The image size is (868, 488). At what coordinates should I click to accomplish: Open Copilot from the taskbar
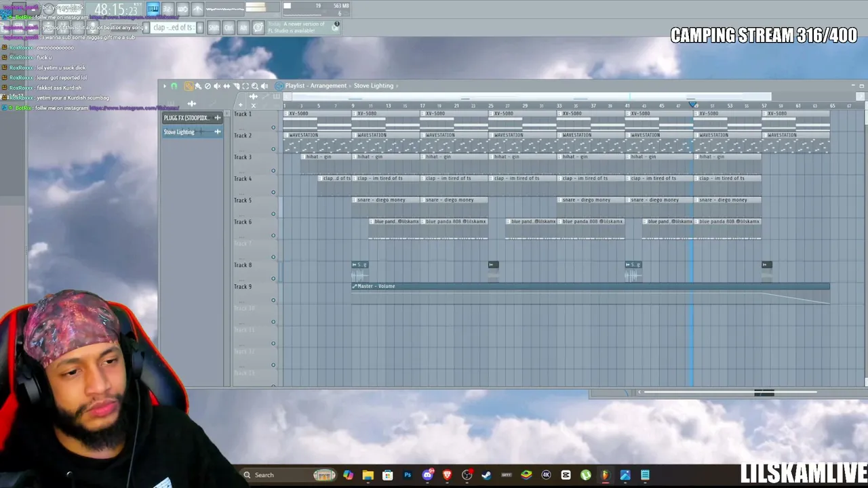tap(349, 475)
